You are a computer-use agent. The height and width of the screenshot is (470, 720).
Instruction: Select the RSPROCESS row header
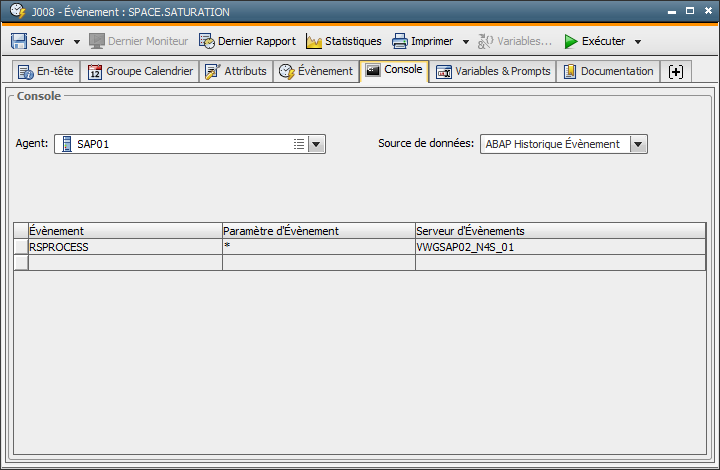point(21,247)
